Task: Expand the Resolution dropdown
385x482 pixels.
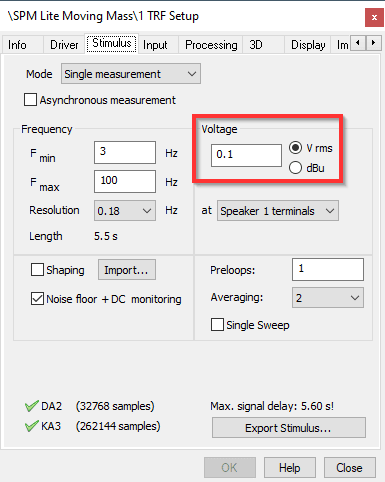Action: click(x=125, y=211)
